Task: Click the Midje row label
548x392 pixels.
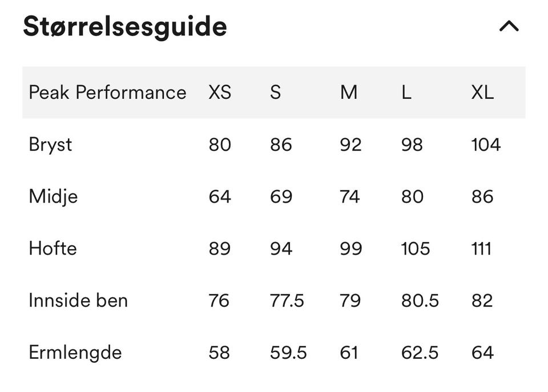Action: (53, 196)
